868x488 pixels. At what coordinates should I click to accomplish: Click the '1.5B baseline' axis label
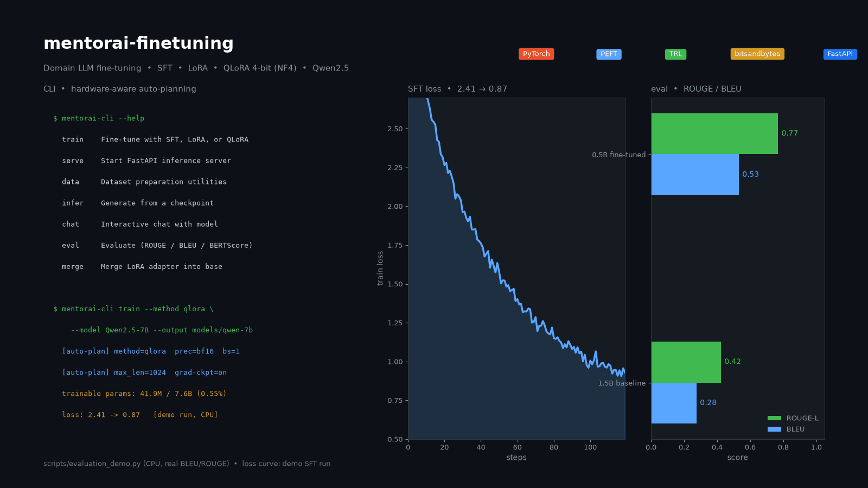point(622,383)
